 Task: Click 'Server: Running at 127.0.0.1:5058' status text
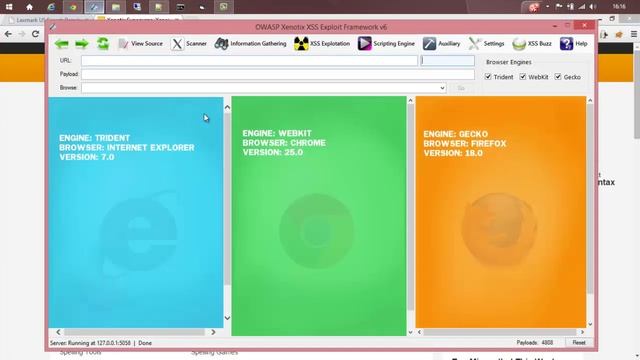(90, 343)
